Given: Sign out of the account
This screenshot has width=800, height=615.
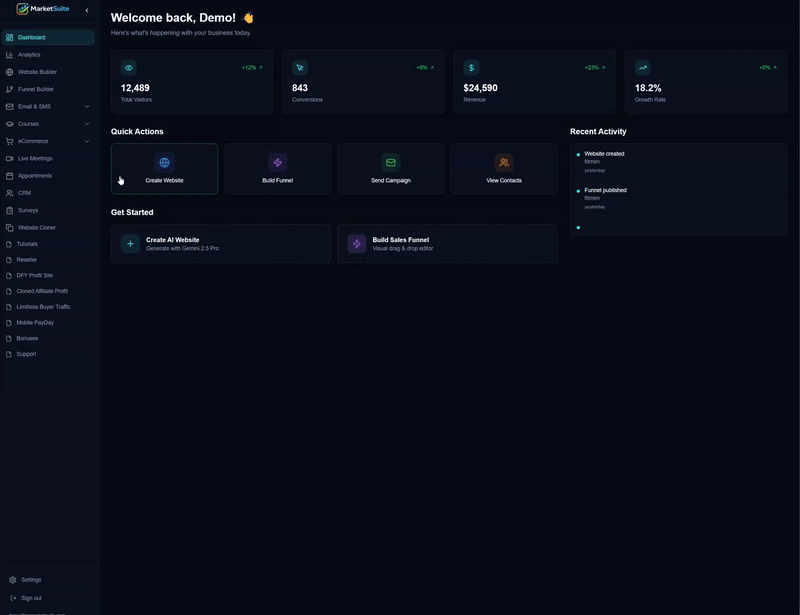Looking at the screenshot, I should pyautogui.click(x=31, y=598).
